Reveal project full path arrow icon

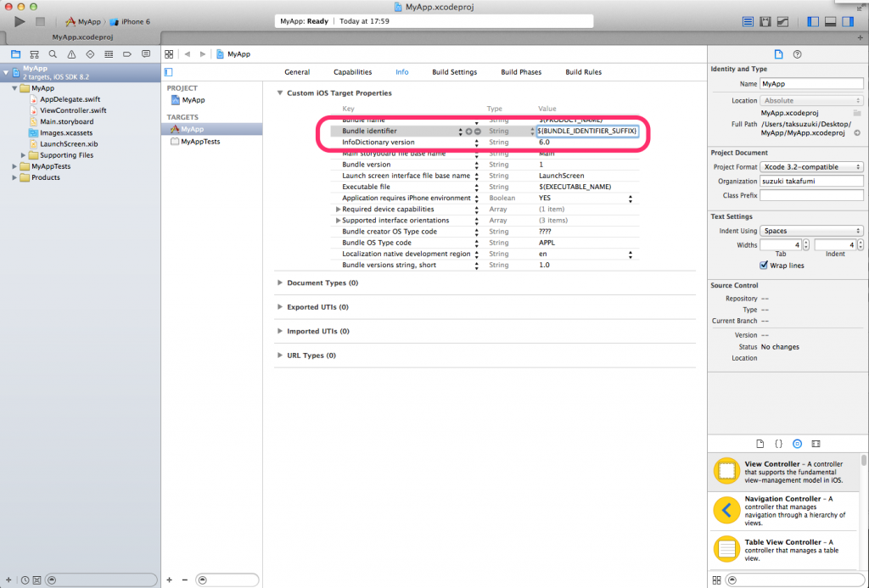coord(857,133)
